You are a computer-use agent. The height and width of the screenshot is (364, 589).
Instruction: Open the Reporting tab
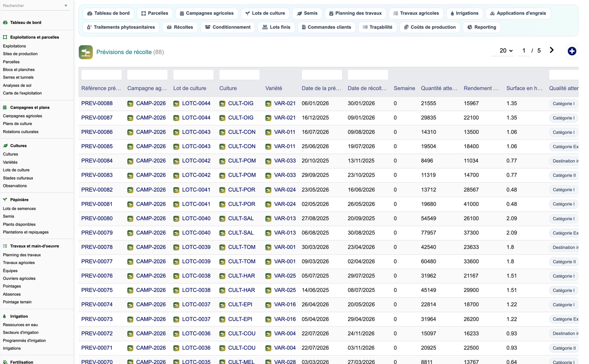point(481,27)
